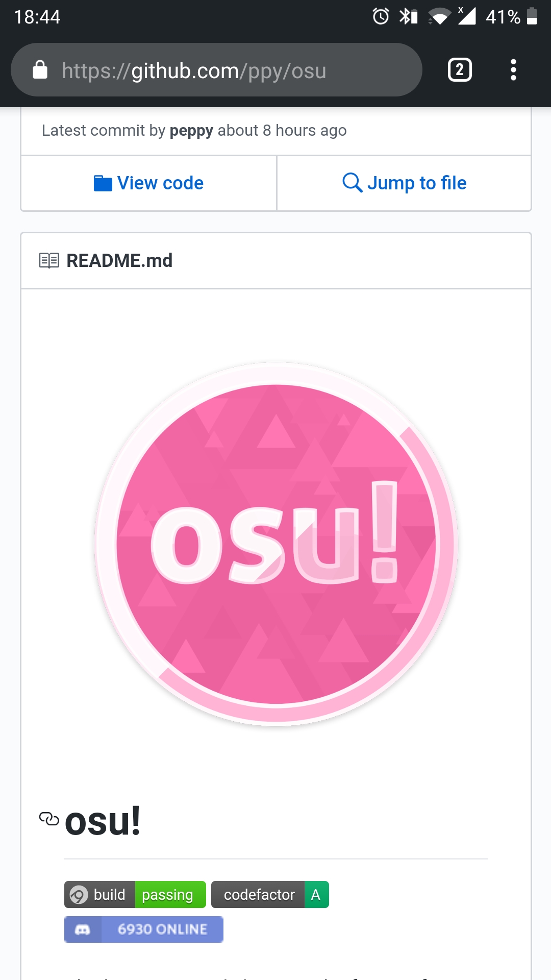
Task: Open the codefactor A grade badge
Action: 270,894
